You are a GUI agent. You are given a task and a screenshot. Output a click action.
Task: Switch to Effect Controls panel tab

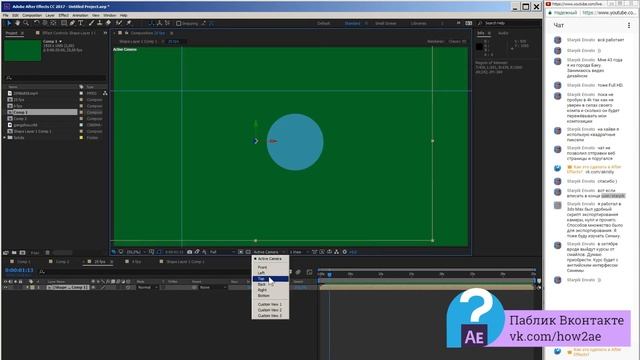point(69,33)
